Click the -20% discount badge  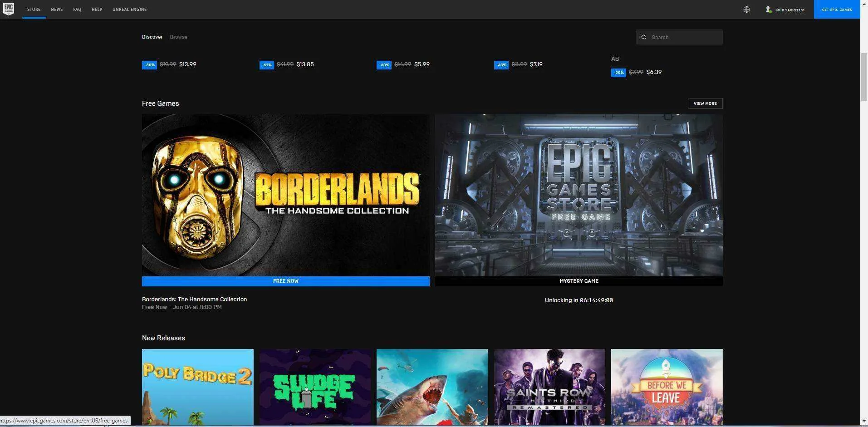[x=618, y=73]
